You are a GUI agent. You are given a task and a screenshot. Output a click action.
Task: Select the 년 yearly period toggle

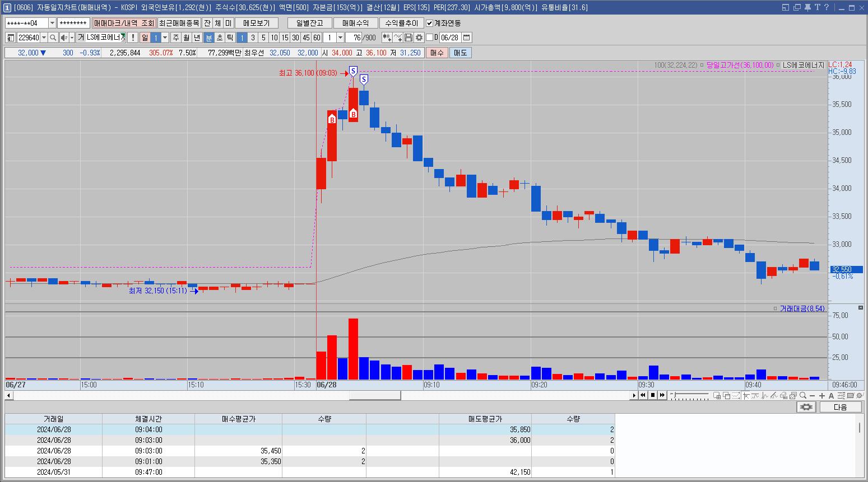pos(197,38)
